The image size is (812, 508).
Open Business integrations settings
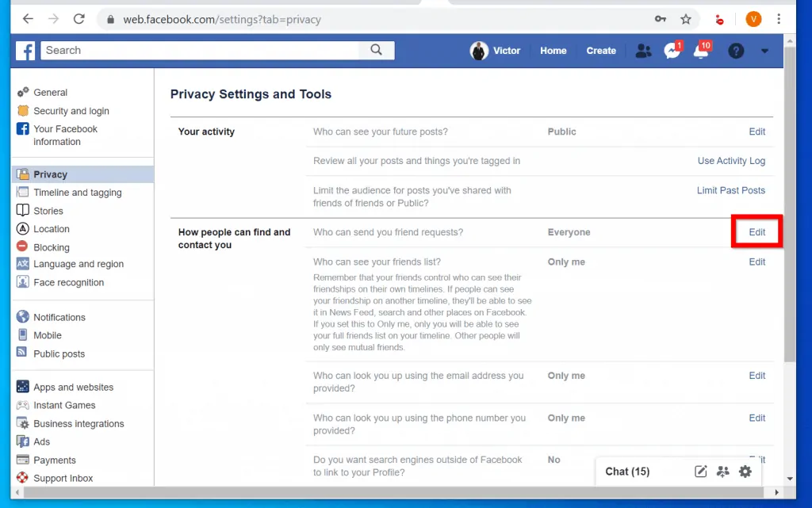(79, 424)
